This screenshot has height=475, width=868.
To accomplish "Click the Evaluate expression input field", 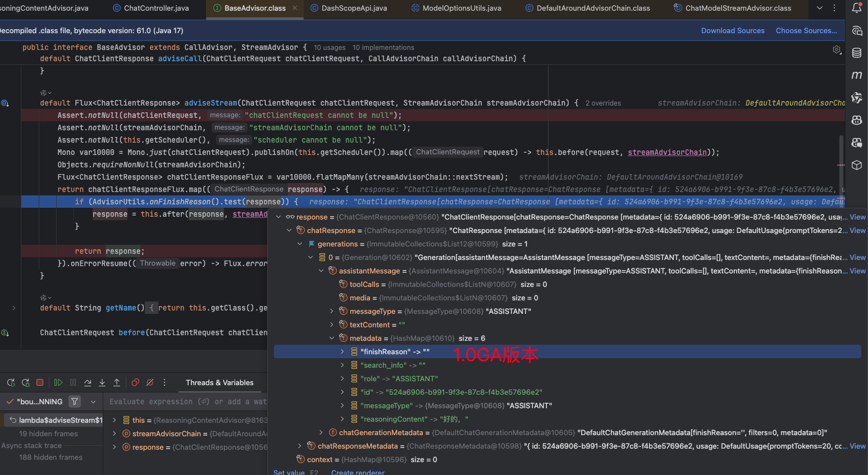I will point(188,401).
